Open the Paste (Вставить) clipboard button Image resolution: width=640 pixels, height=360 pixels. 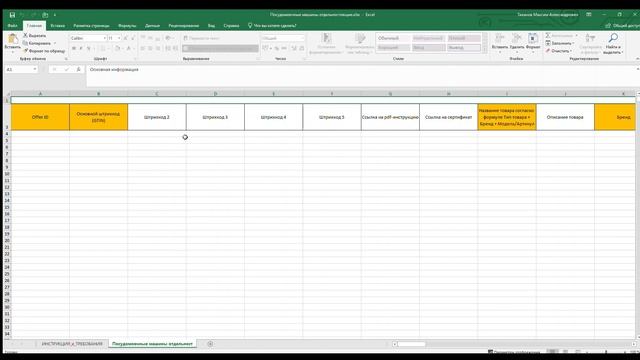click(x=12, y=43)
